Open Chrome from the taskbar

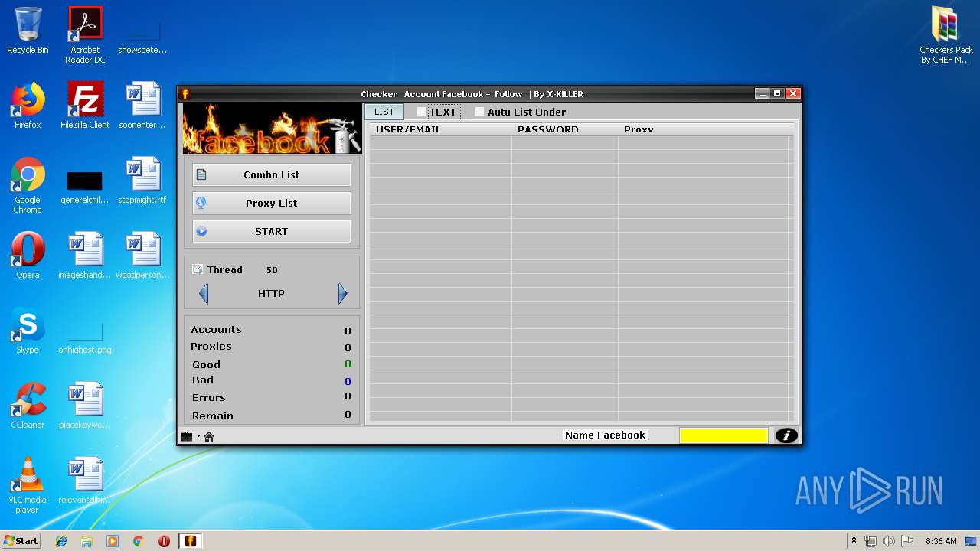pos(139,541)
